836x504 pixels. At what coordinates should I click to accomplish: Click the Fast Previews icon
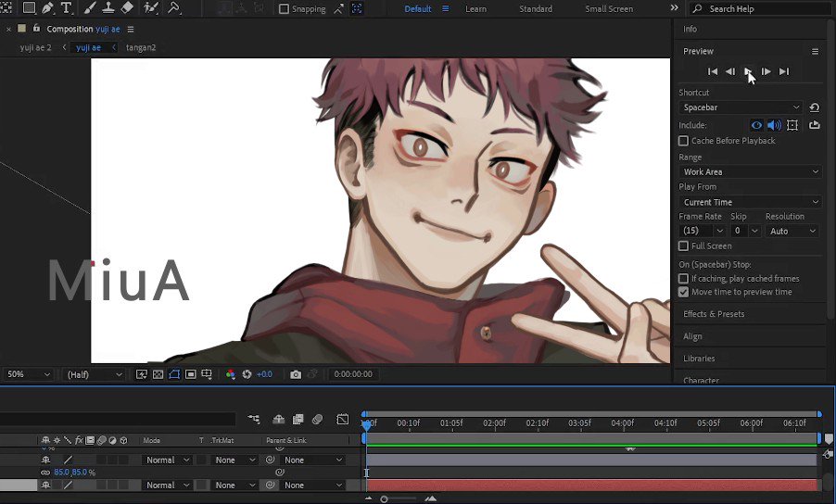click(141, 374)
